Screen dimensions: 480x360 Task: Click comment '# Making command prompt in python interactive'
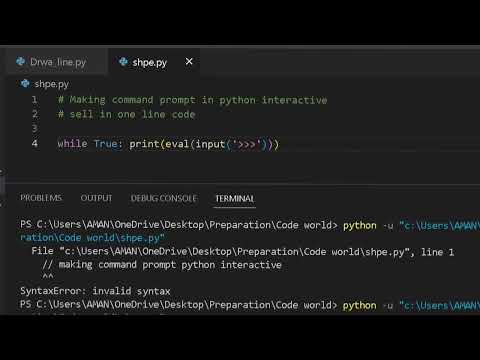[192, 100]
